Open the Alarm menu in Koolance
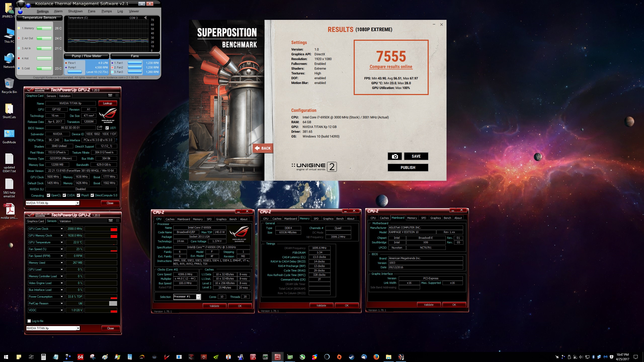 58,11
